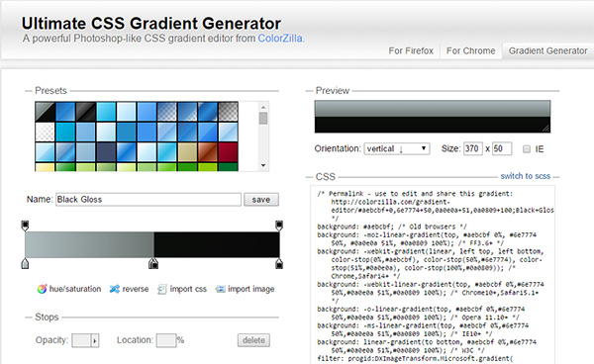Click the reverse gradient arrows icon
The width and height of the screenshot is (594, 364).
[x=115, y=289]
